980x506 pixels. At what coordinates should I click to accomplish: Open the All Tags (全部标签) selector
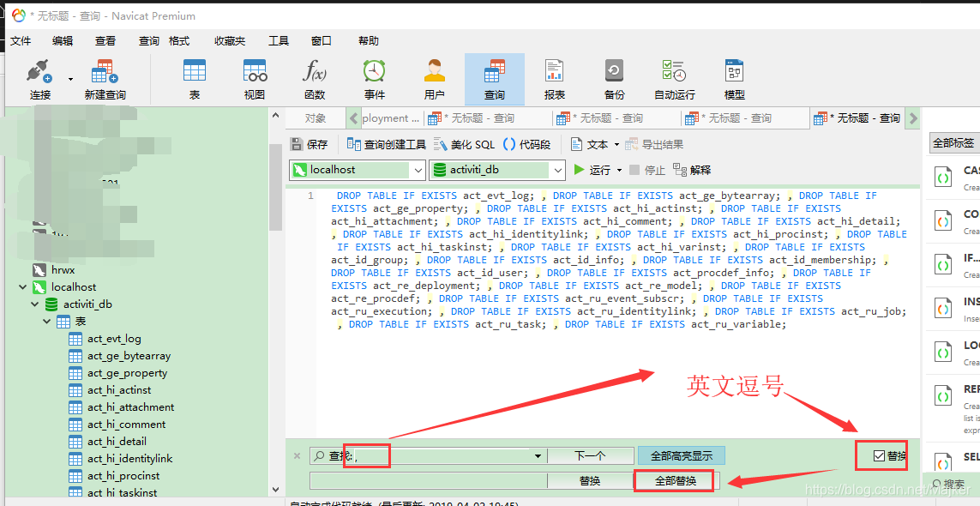[953, 143]
